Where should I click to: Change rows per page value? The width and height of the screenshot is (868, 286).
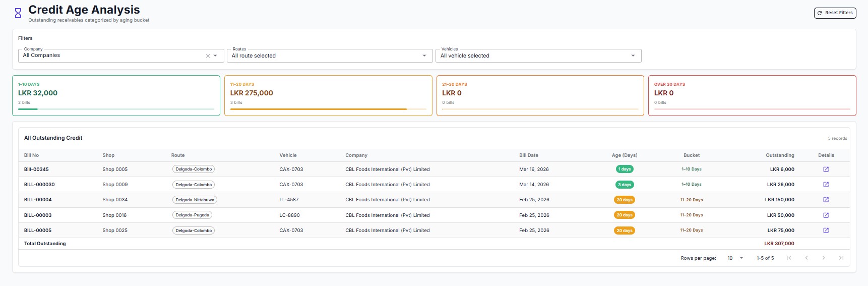[x=735, y=258]
